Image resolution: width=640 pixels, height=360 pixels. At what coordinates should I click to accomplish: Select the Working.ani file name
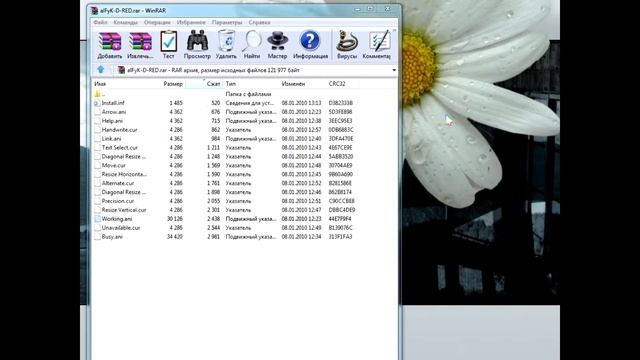[x=117, y=219]
